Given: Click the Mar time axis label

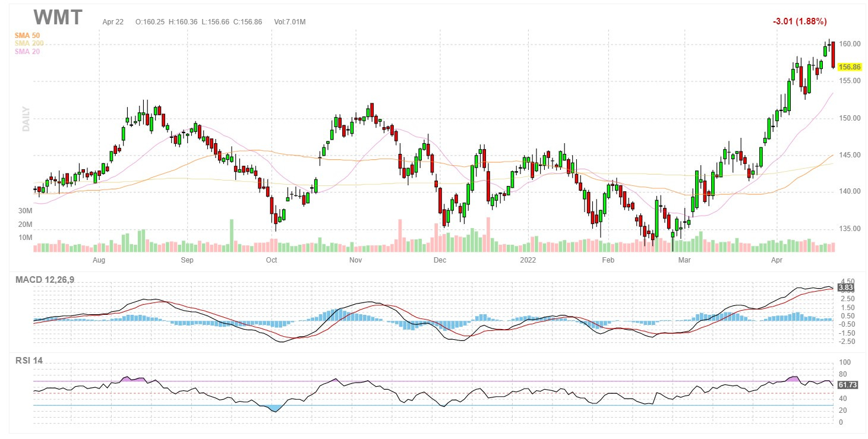Looking at the screenshot, I should pos(685,260).
